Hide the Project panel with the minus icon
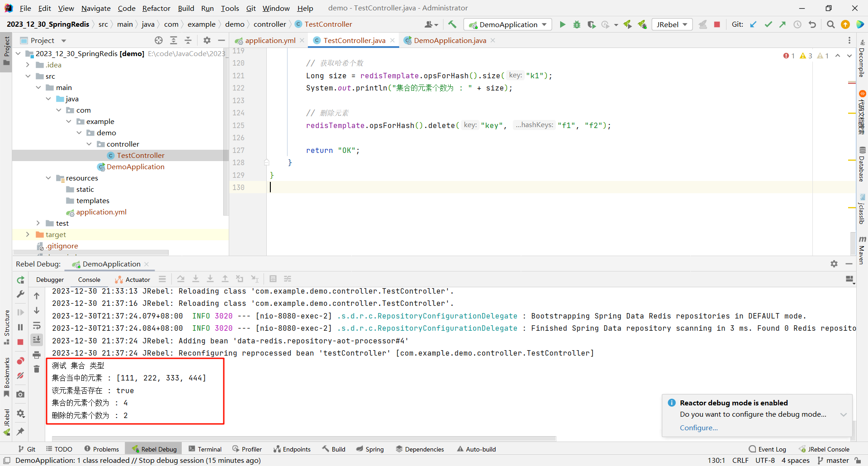The width and height of the screenshot is (868, 466). 222,40
